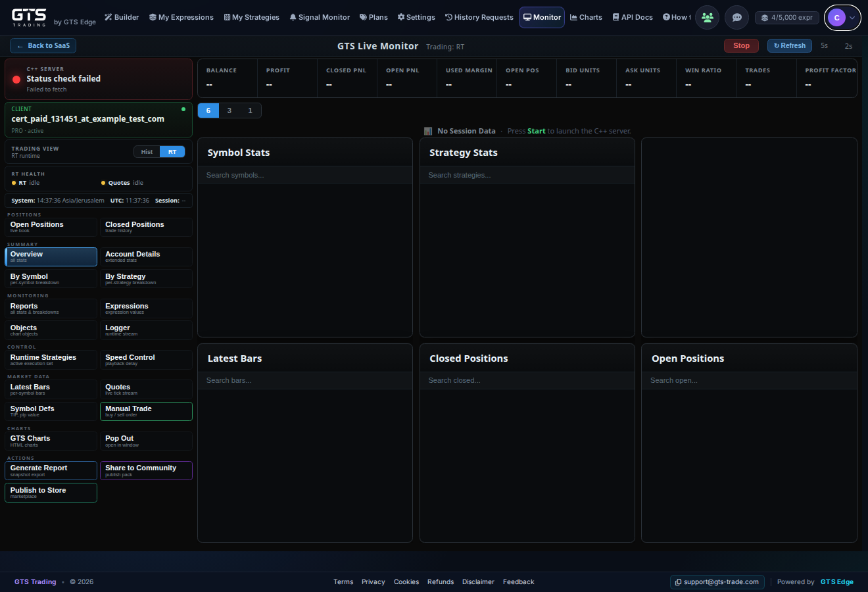This screenshot has width=868, height=592.
Task: Open Terms footer link
Action: click(343, 582)
